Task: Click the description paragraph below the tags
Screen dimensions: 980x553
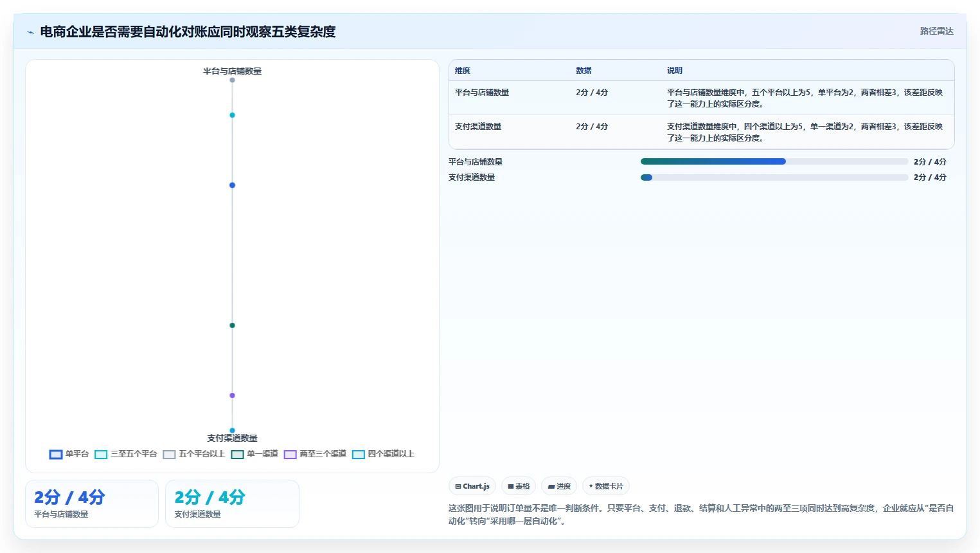Action: 701,514
